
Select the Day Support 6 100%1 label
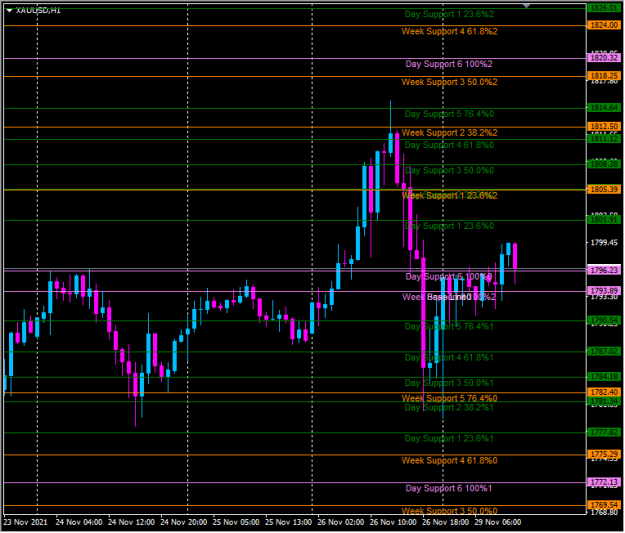point(449,489)
